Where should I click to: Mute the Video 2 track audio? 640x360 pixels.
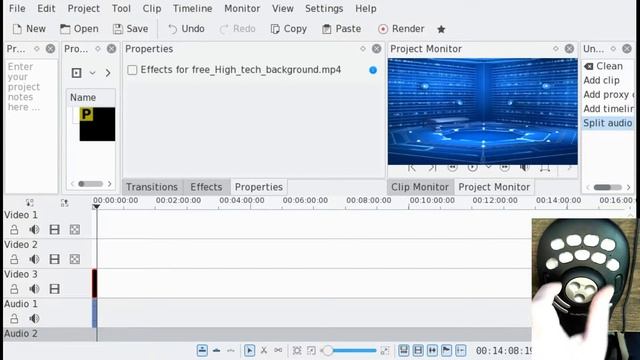[34, 259]
